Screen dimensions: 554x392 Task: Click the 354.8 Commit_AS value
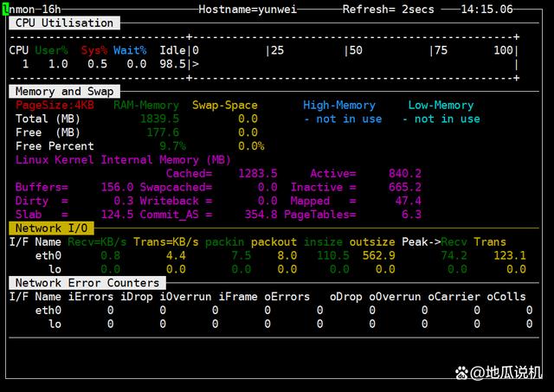pos(261,215)
